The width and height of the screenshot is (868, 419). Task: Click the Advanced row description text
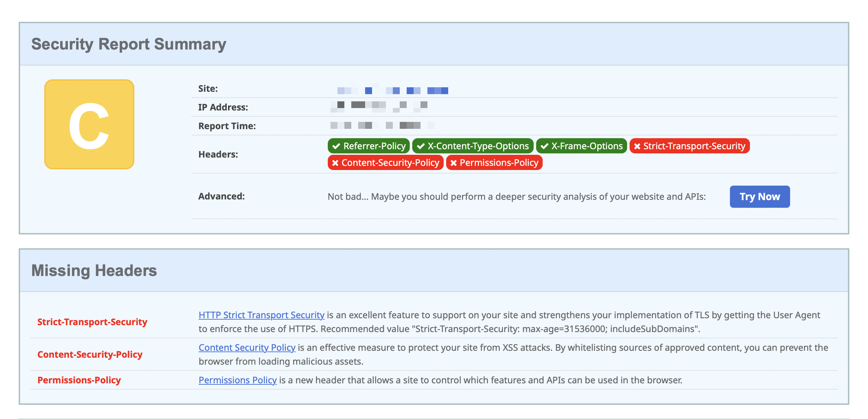point(516,197)
